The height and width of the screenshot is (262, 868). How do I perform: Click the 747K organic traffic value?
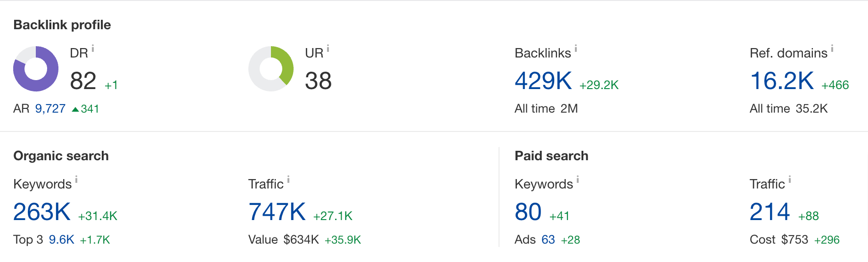[x=277, y=212]
